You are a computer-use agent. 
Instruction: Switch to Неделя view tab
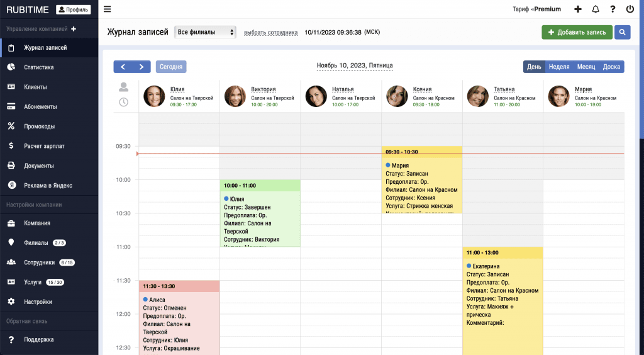558,67
